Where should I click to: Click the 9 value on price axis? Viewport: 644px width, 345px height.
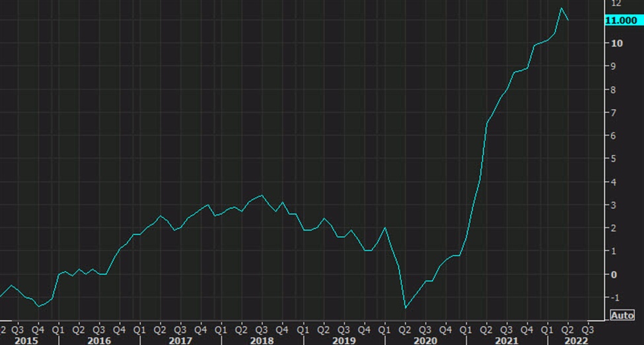coord(614,66)
